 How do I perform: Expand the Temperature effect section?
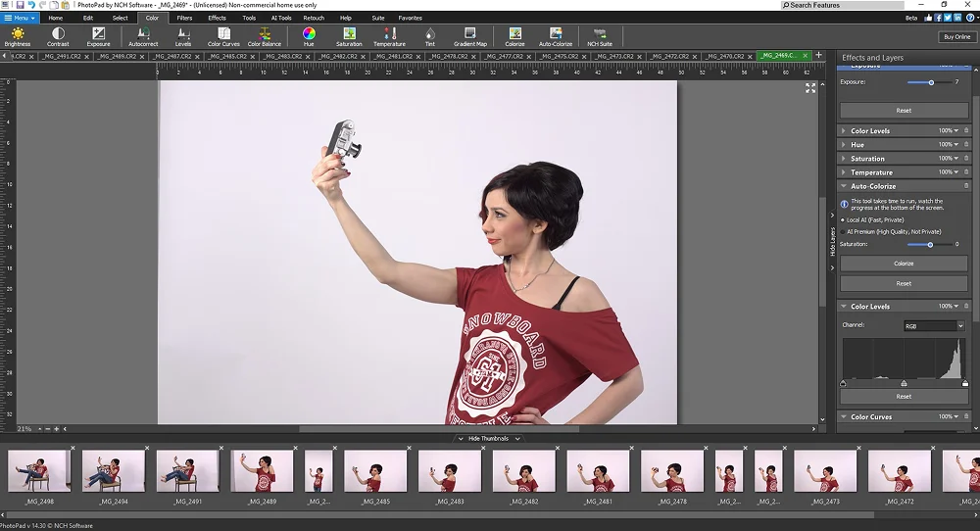pos(871,172)
